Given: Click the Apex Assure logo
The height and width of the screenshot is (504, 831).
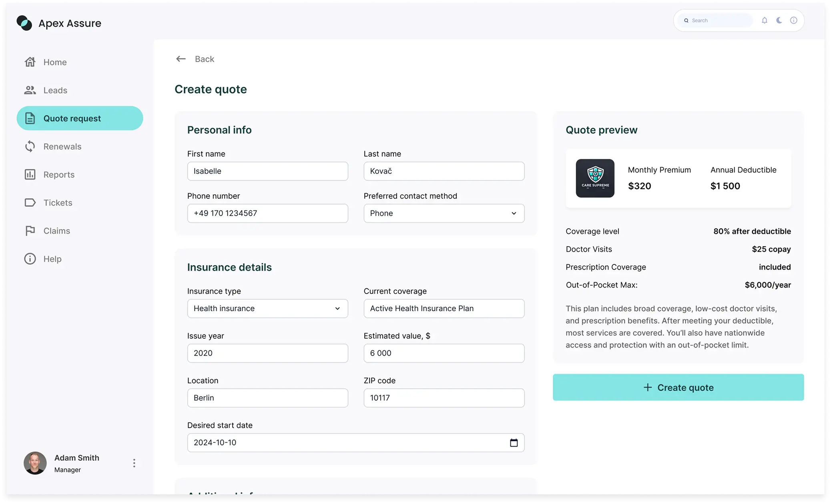Looking at the screenshot, I should click(24, 23).
